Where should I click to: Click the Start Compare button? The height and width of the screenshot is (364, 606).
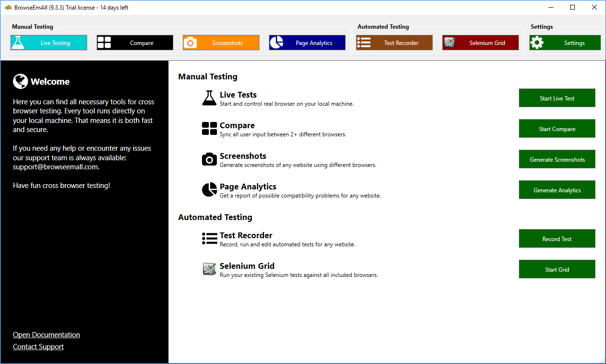[x=557, y=129]
